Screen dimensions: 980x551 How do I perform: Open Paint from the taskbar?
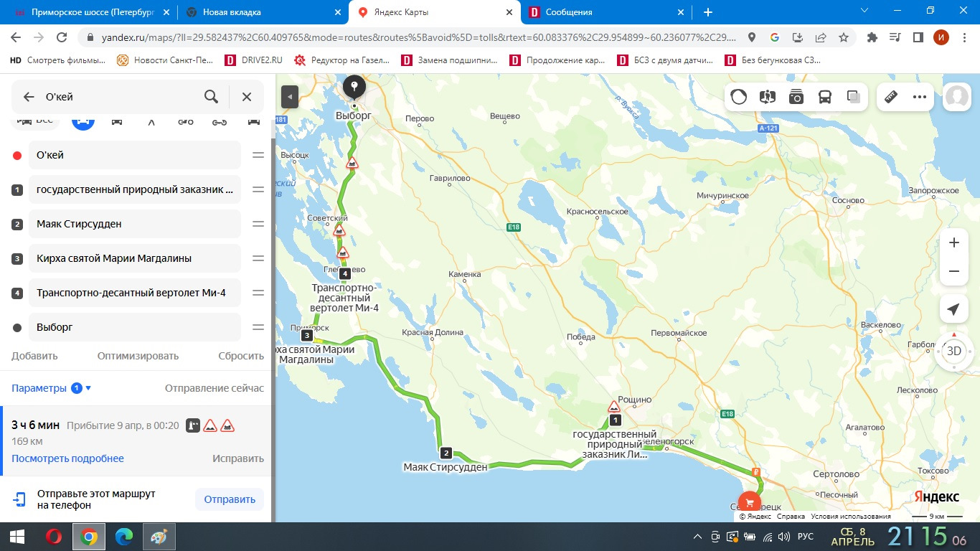click(159, 537)
